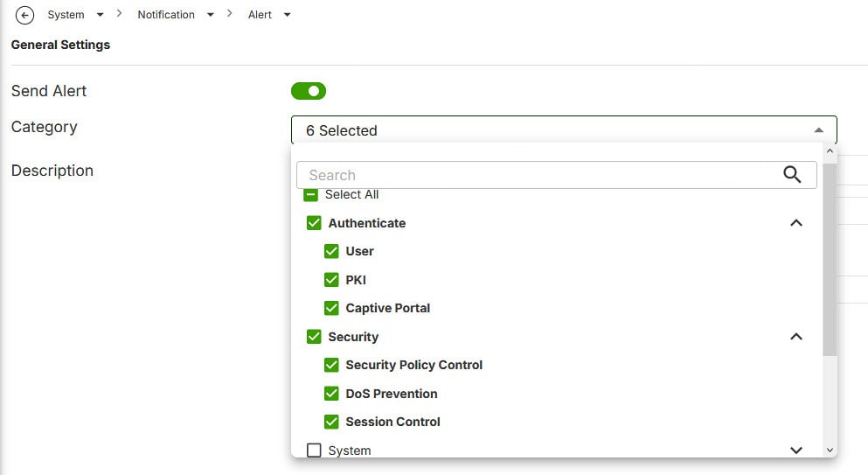Image resolution: width=868 pixels, height=475 pixels.
Task: Click the Select All checkbox
Action: 310,195
